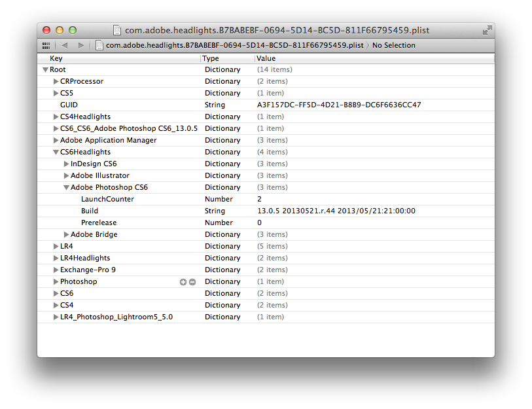Click the title bar document proxy icon

point(117,30)
